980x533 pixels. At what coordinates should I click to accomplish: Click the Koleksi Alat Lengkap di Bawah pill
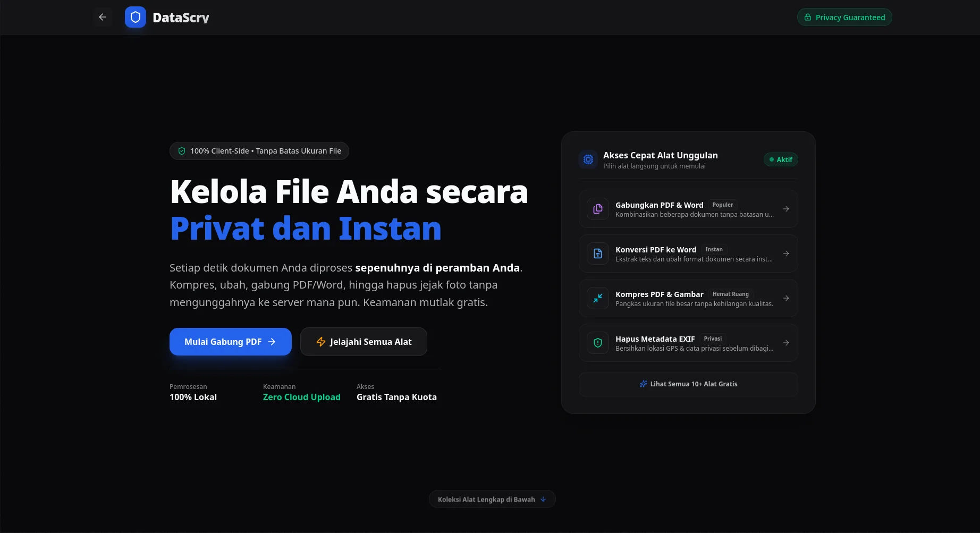point(492,499)
